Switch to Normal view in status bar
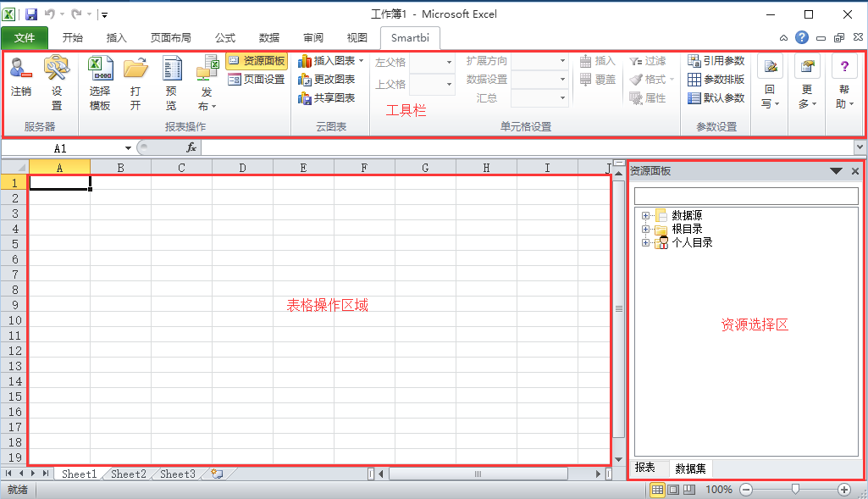 click(657, 490)
